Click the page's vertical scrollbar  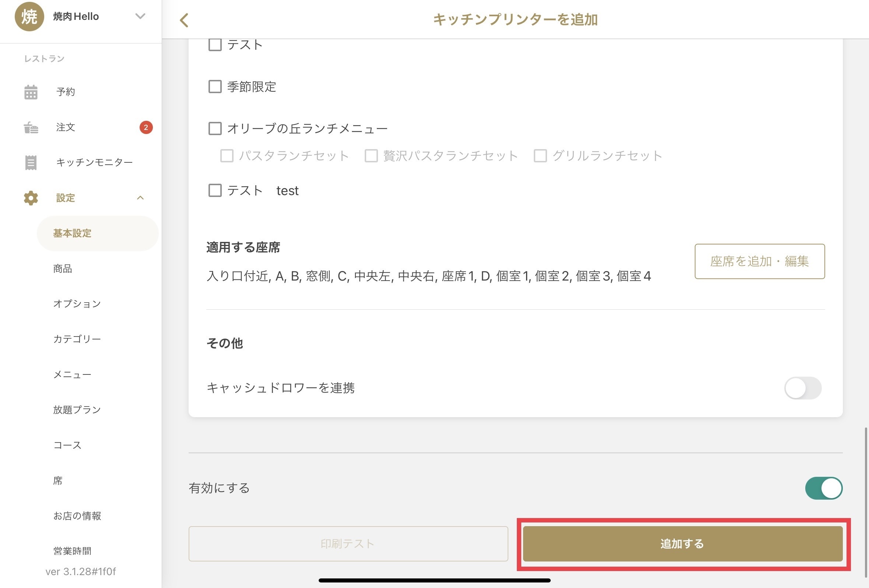pos(865,501)
